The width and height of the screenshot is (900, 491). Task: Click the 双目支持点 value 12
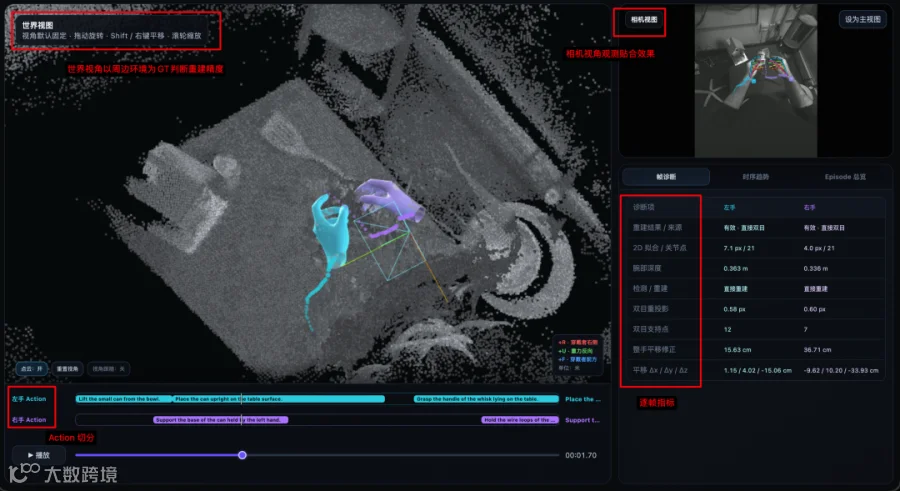click(x=727, y=330)
